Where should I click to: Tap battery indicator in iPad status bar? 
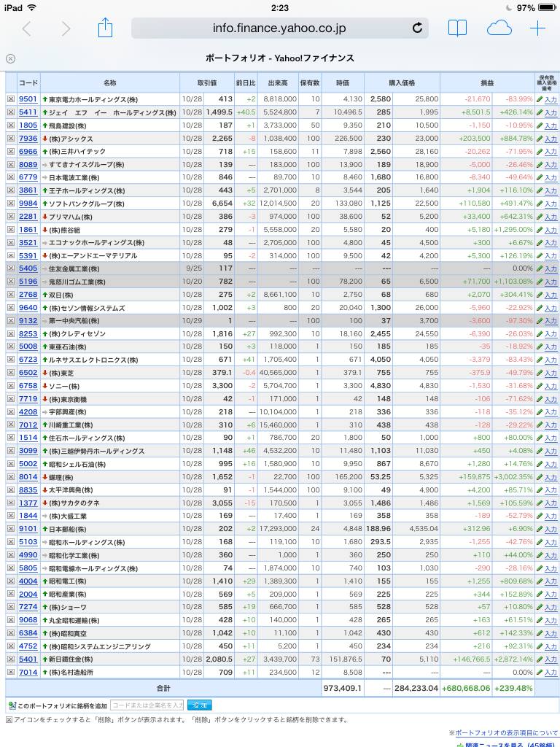pyautogui.click(x=547, y=7)
